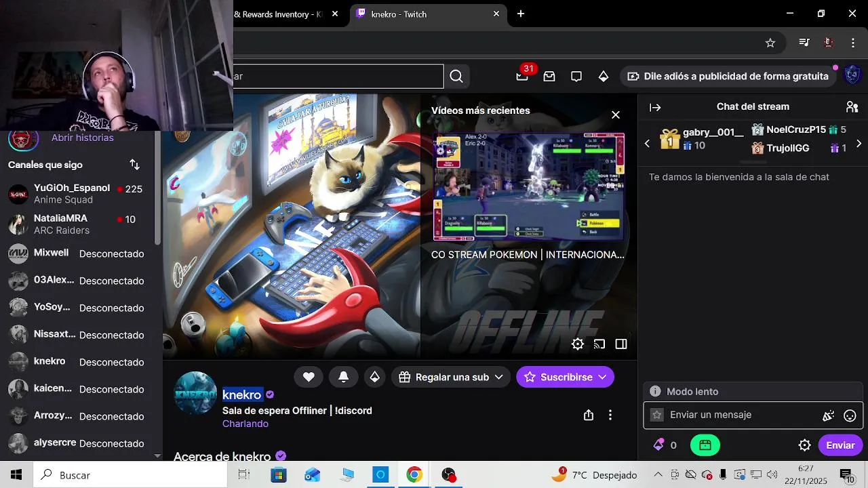868x488 pixels.
Task: Toggle the notification bell for knekro
Action: [344, 377]
